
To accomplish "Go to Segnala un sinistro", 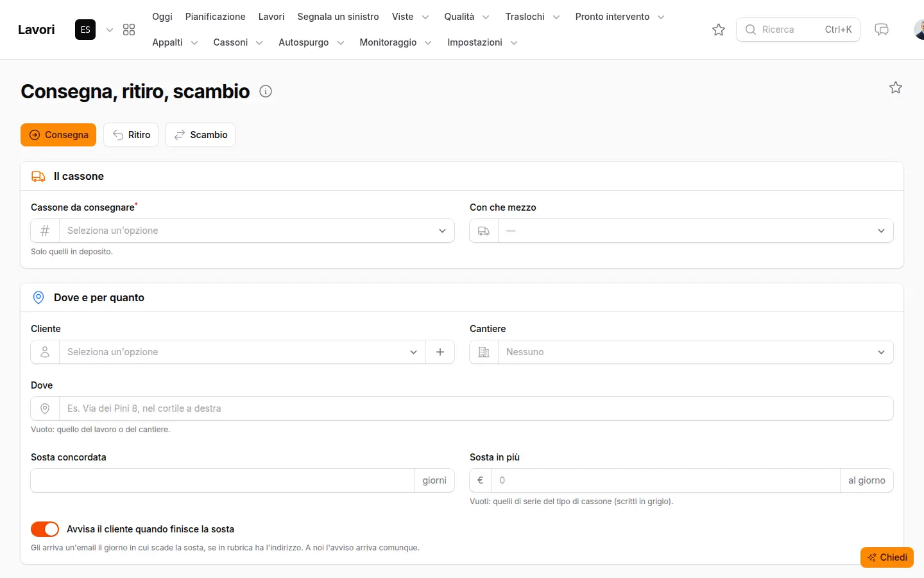I will click(x=338, y=17).
